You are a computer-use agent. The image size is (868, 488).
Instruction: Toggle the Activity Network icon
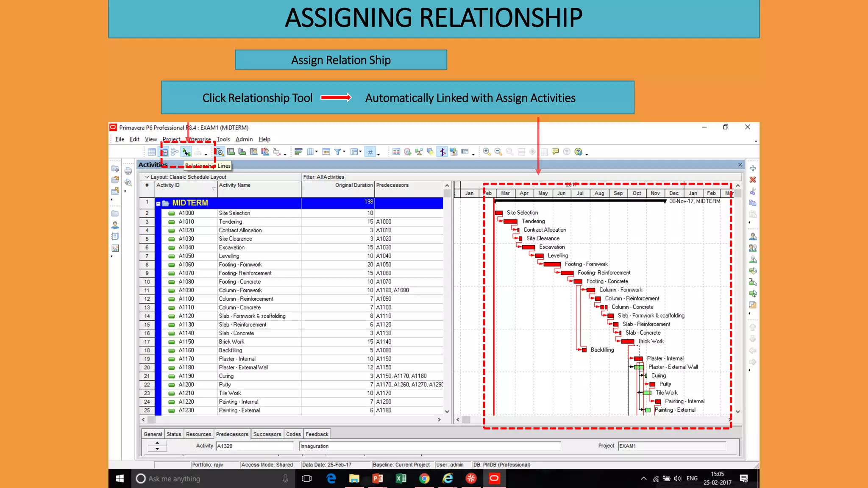click(175, 152)
